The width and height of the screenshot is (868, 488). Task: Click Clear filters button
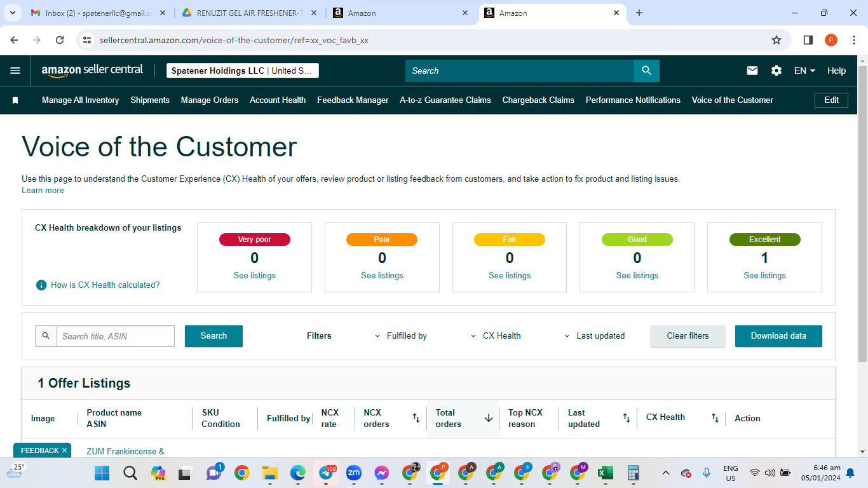(688, 336)
